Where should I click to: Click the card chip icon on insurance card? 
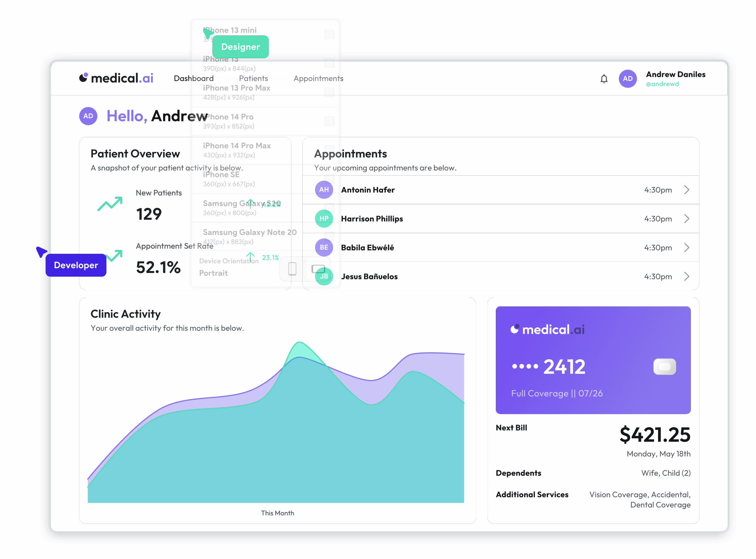664,366
